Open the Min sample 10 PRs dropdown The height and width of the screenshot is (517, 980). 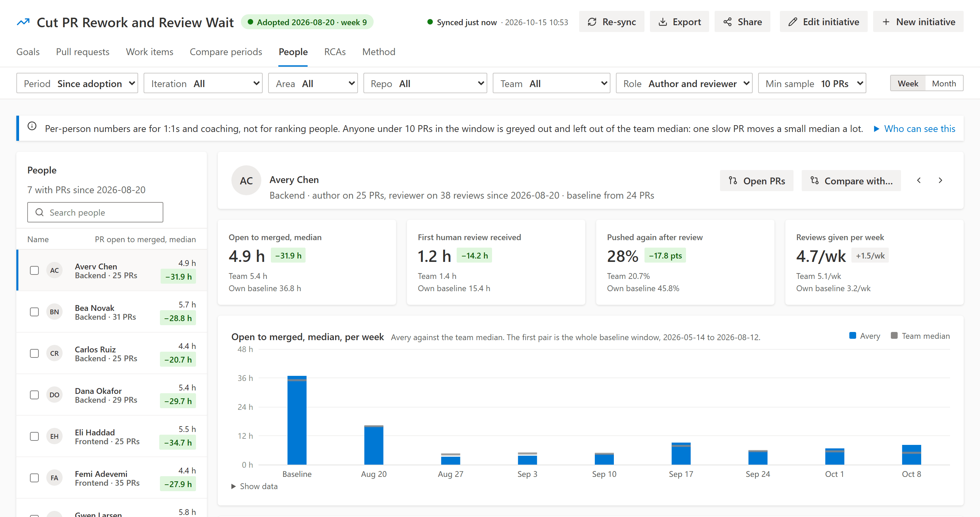click(812, 83)
